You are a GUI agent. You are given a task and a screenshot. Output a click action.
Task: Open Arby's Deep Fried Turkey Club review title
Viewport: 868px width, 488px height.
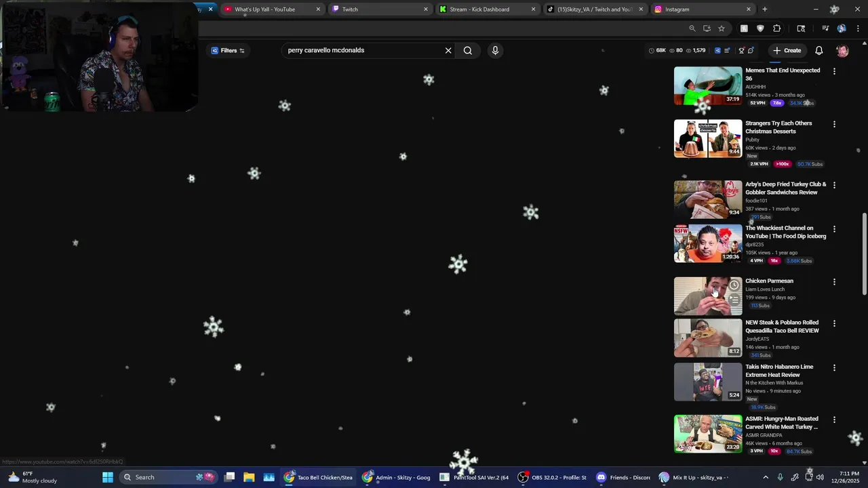click(x=786, y=188)
